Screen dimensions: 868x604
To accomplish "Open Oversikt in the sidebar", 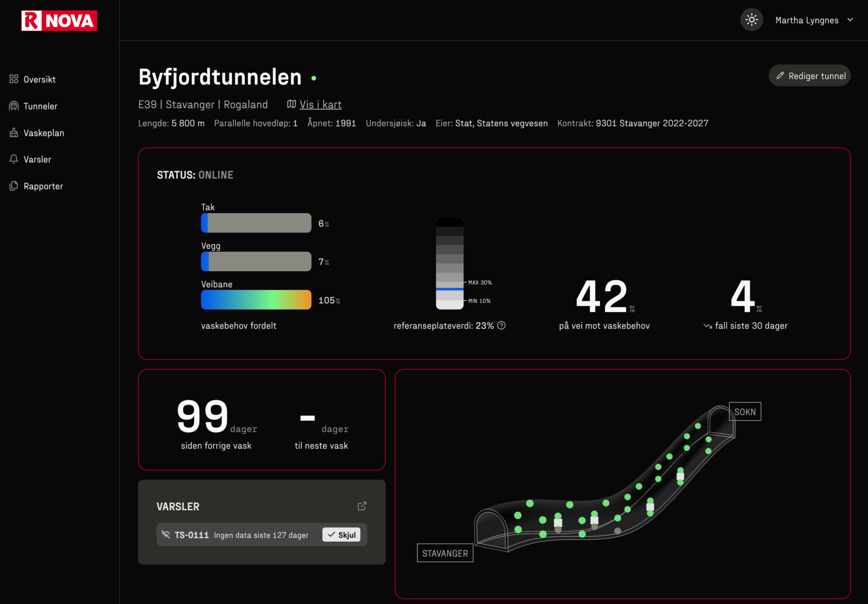I will coord(40,80).
